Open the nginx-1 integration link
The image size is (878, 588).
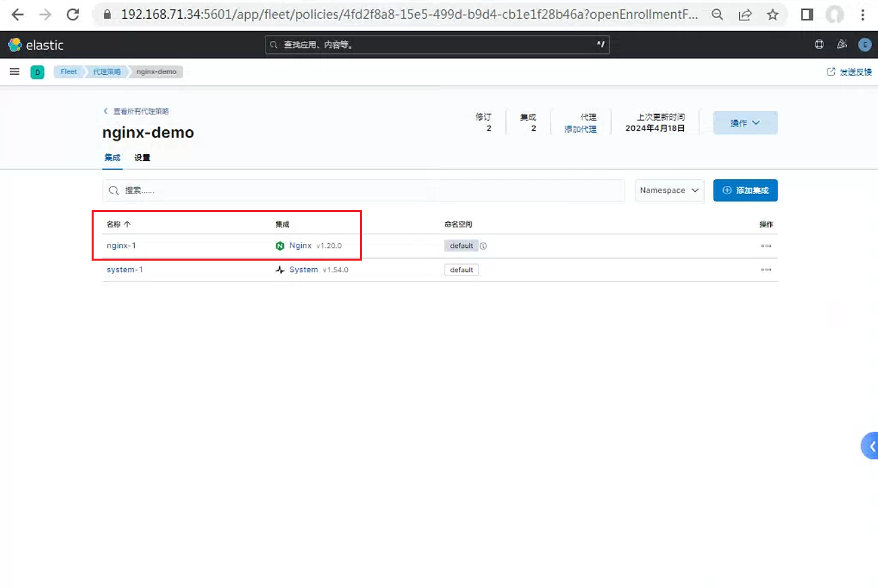[121, 245]
